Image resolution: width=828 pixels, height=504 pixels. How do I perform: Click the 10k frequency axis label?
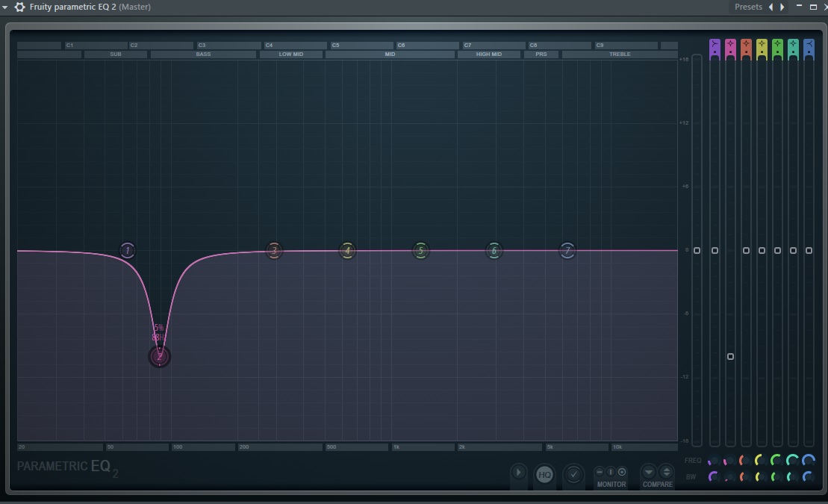click(x=617, y=447)
